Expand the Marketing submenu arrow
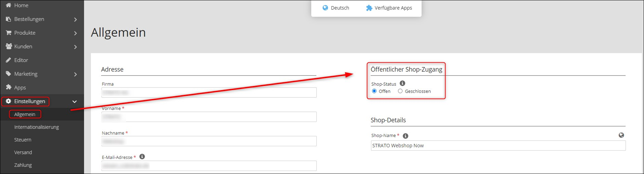This screenshot has width=644, height=174. 76,74
